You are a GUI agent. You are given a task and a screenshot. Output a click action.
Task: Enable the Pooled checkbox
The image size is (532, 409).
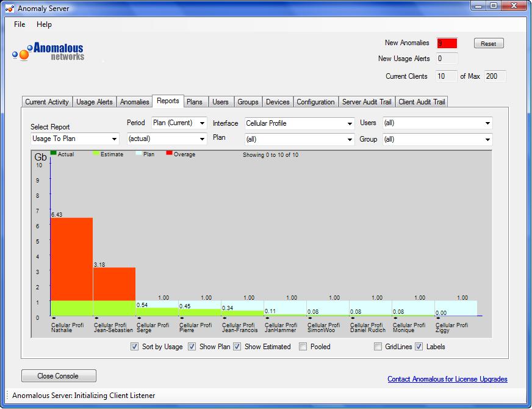click(x=303, y=347)
